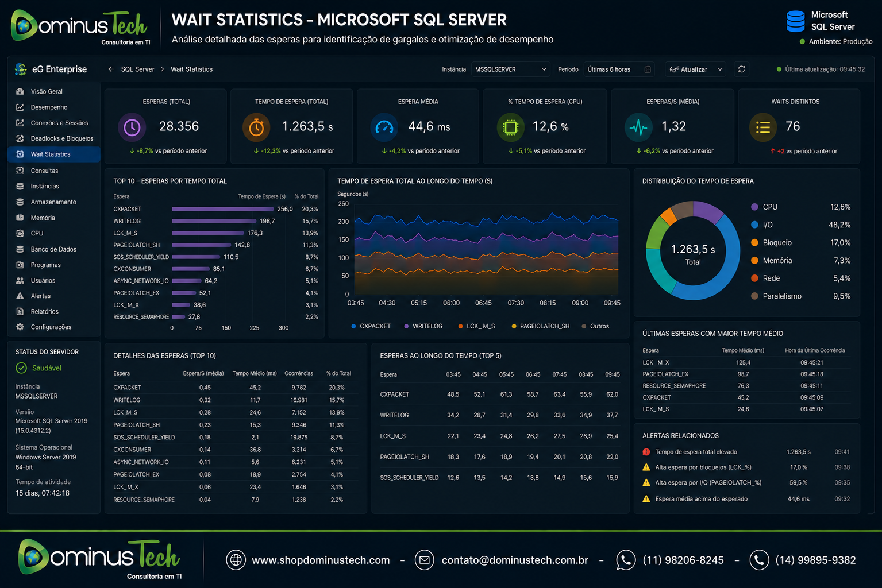Click the Relatórios document icon
This screenshot has width=882, height=588.
[20, 311]
